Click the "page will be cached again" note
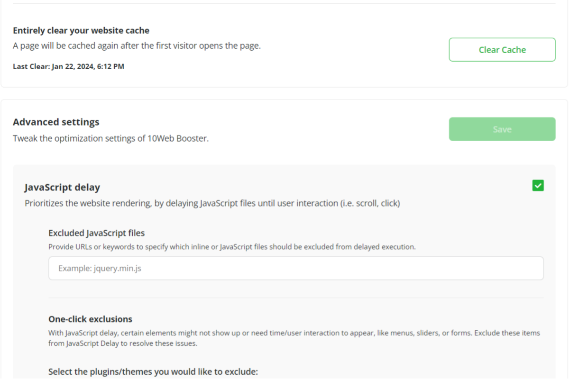588x379 pixels. 137,46
